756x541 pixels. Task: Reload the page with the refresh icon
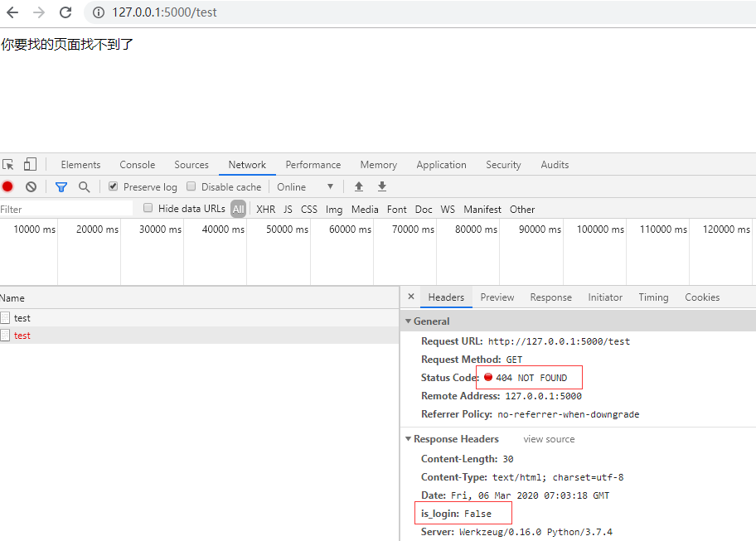[x=65, y=12]
